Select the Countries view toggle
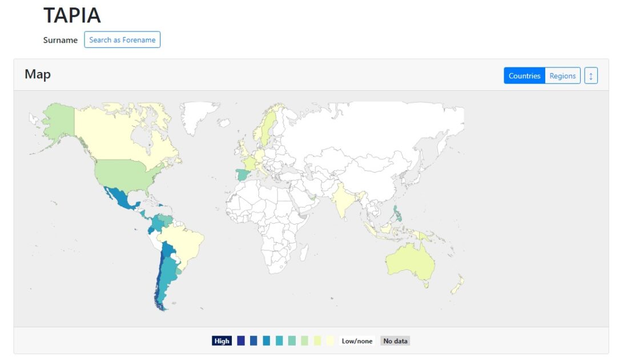 (524, 75)
